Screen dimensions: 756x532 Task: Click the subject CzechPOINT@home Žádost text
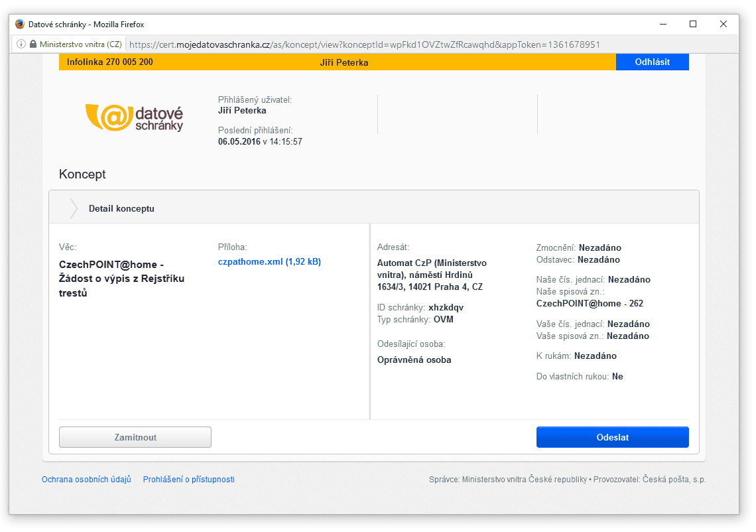pyautogui.click(x=121, y=279)
